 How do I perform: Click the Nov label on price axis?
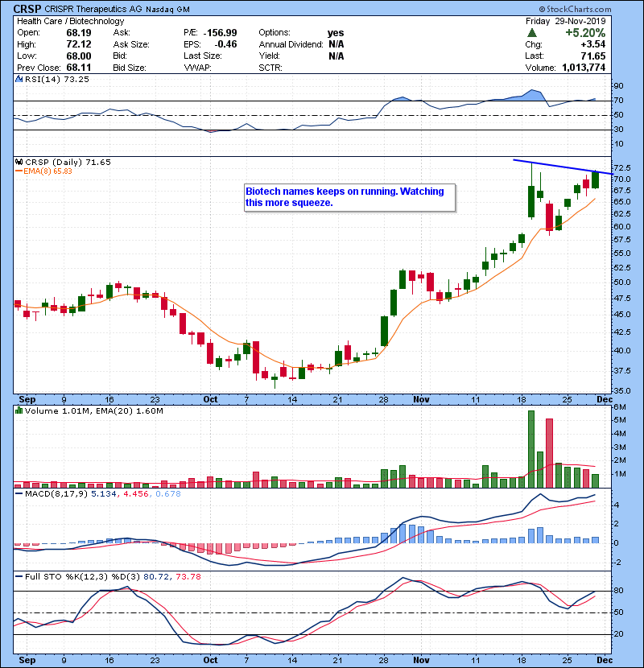pyautogui.click(x=421, y=400)
